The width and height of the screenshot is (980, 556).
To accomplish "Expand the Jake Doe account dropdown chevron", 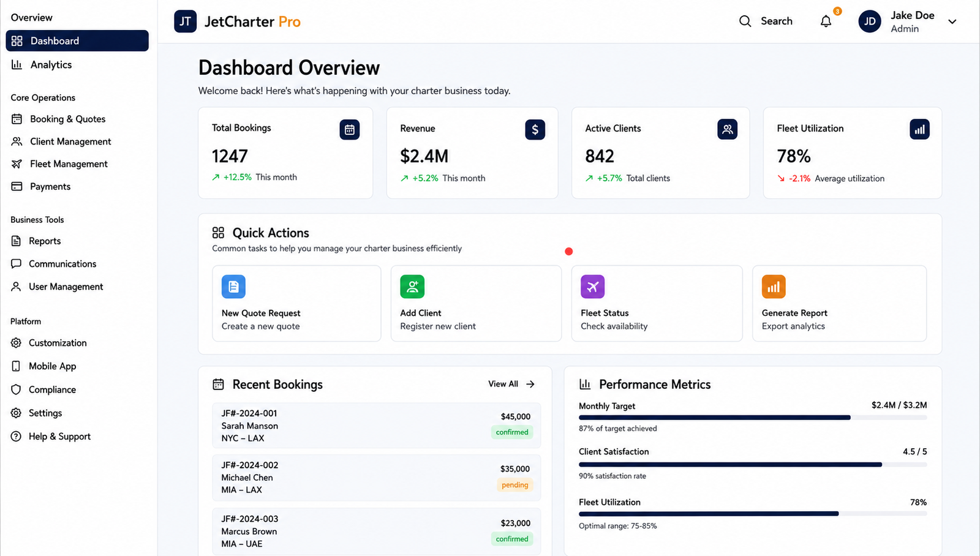I will click(x=952, y=21).
